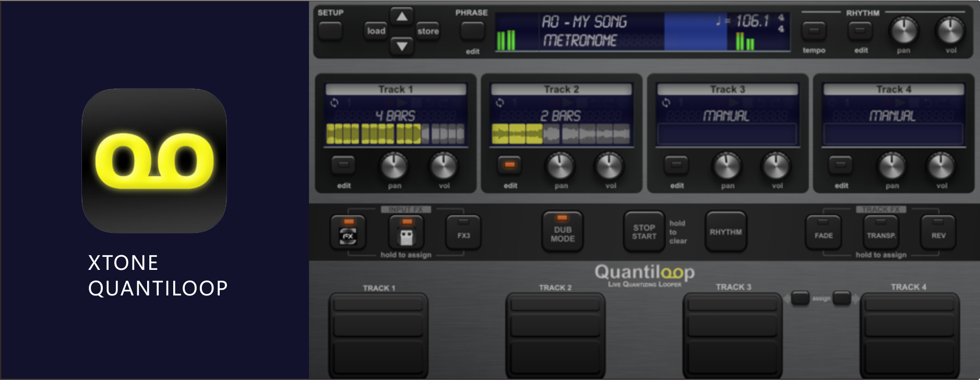Image resolution: width=980 pixels, height=380 pixels.
Task: Adjust the Track 3 vol knob
Action: click(x=776, y=165)
